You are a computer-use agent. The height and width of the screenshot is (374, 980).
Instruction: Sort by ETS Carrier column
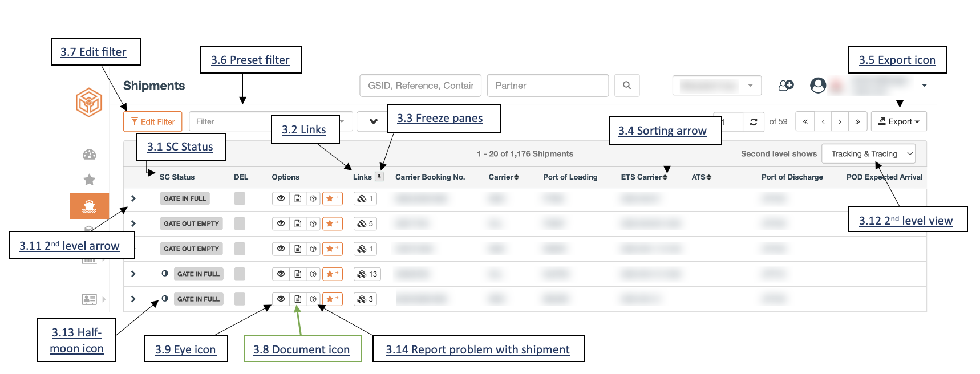point(644,177)
